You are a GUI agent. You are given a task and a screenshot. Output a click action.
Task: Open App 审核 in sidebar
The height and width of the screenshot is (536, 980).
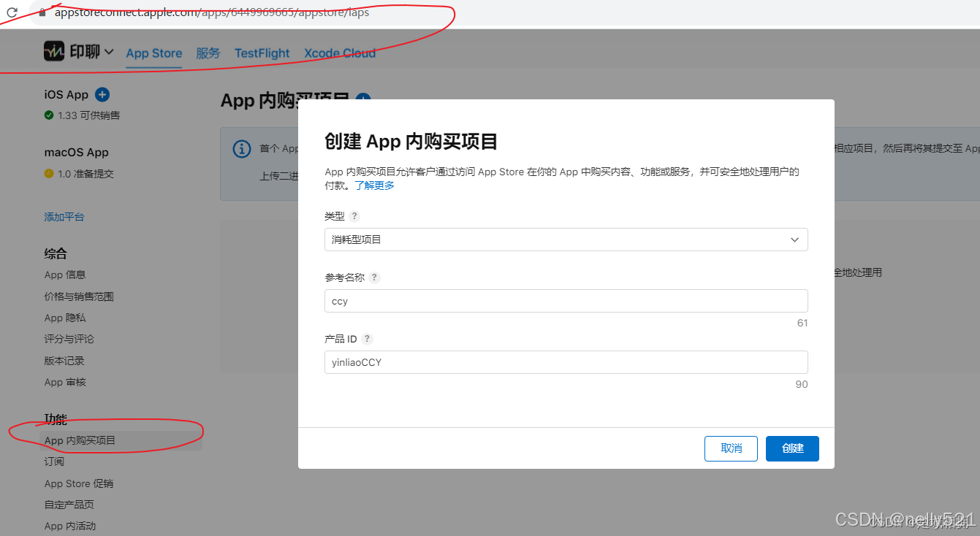click(65, 382)
